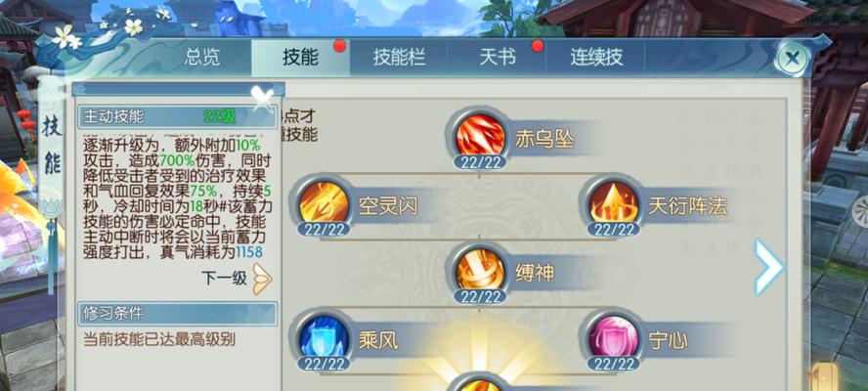The height and width of the screenshot is (391, 868).
Task: Select the 空灵闪 skill icon
Action: (x=324, y=204)
